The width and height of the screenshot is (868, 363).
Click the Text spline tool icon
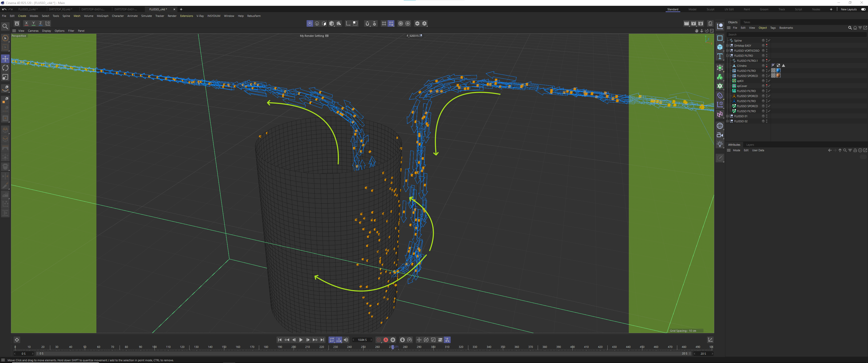point(720,56)
